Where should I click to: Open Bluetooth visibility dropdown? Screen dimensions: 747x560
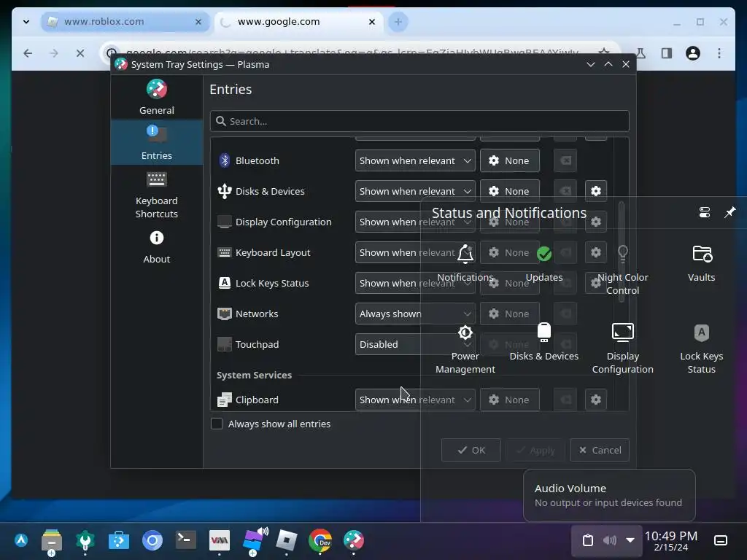(x=415, y=160)
